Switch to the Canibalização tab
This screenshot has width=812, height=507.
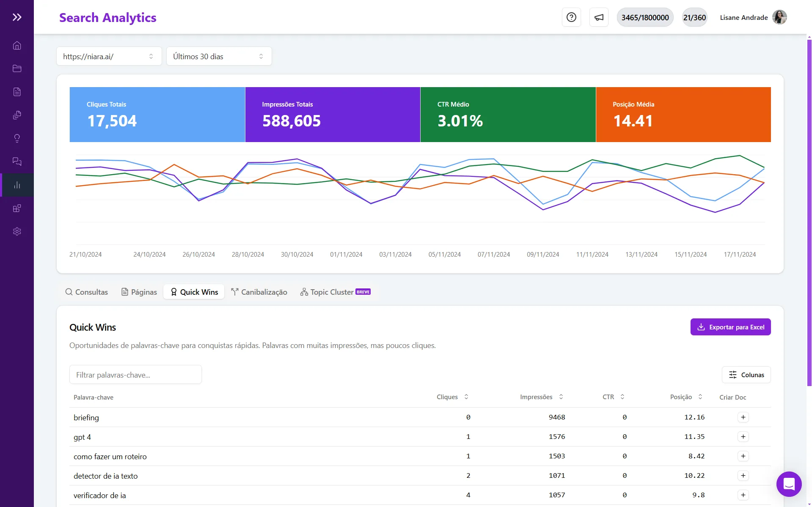[x=259, y=292]
